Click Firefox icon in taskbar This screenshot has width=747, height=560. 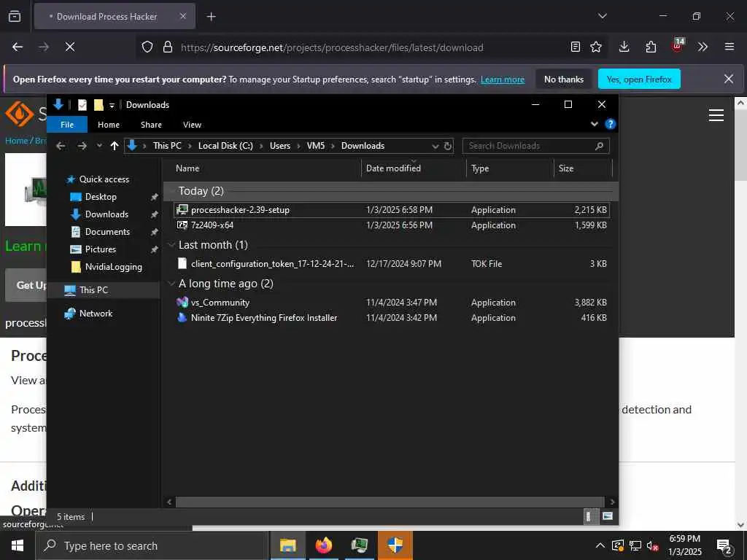323,545
